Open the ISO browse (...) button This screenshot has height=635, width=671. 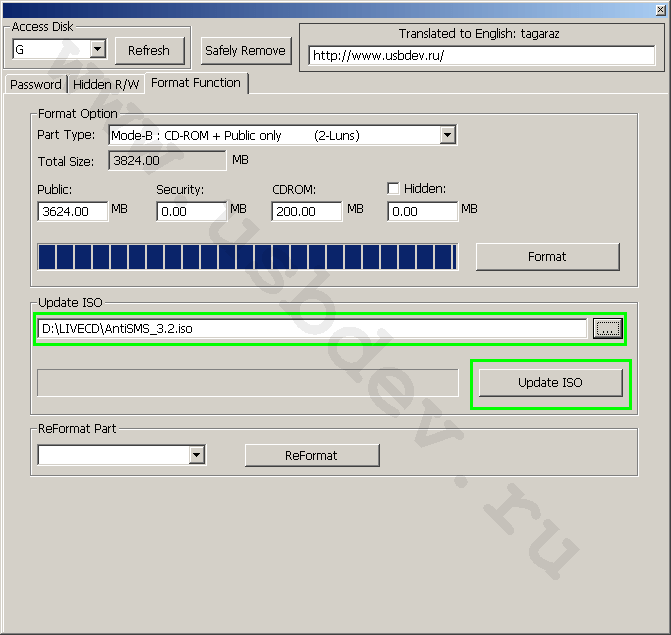pyautogui.click(x=608, y=329)
